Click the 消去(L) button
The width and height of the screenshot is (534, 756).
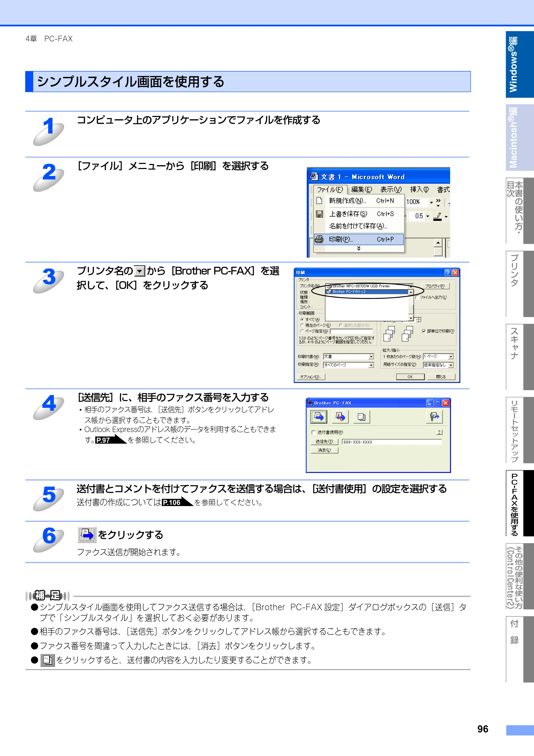pyautogui.click(x=324, y=450)
